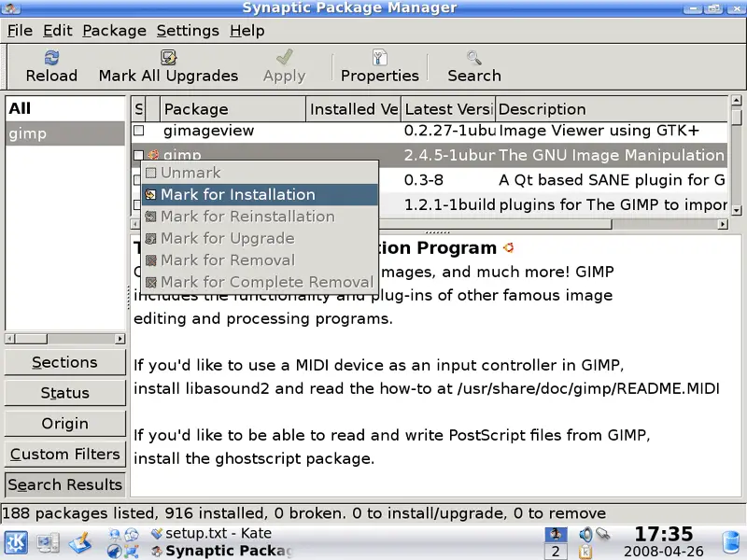Click the Search Results button
The image size is (747, 560).
point(64,484)
